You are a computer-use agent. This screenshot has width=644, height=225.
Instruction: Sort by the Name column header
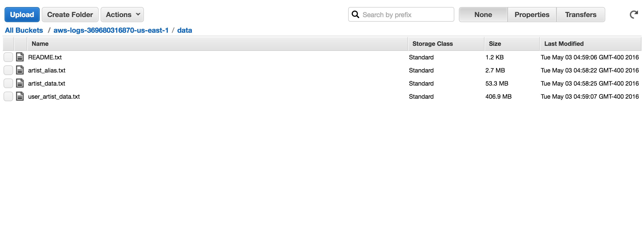[40, 44]
